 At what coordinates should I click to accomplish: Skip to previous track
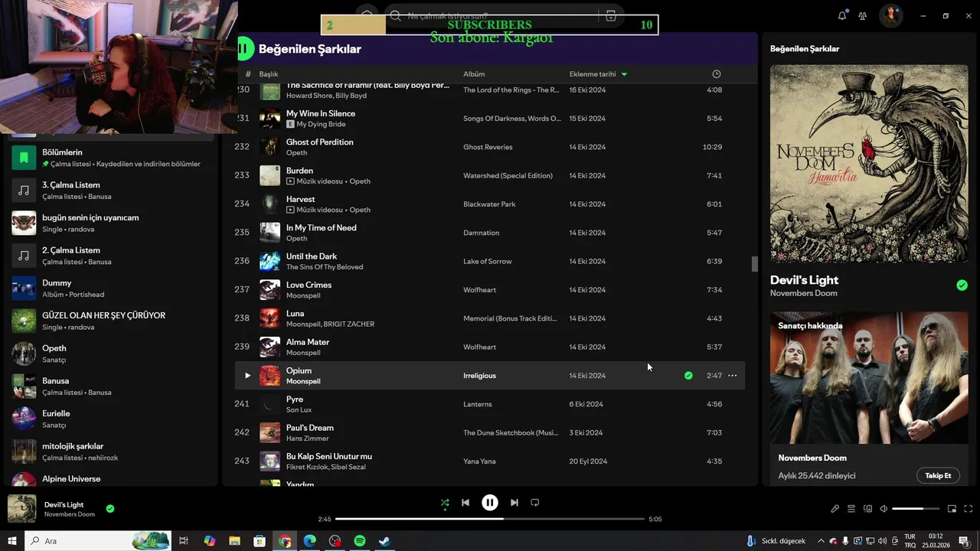click(465, 503)
